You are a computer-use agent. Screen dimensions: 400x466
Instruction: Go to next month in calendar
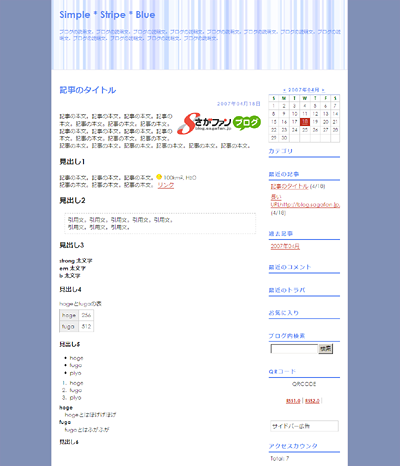tap(323, 90)
